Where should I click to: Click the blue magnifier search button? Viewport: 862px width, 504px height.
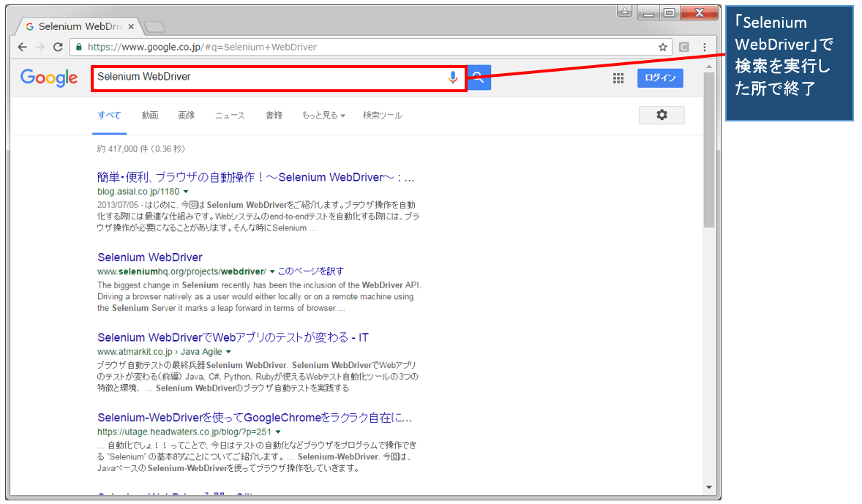479,78
